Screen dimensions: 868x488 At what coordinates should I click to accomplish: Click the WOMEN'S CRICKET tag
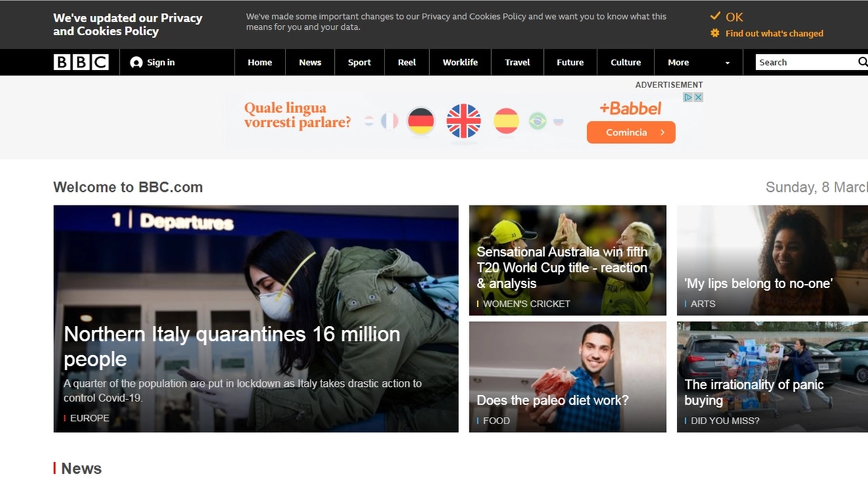(x=526, y=304)
